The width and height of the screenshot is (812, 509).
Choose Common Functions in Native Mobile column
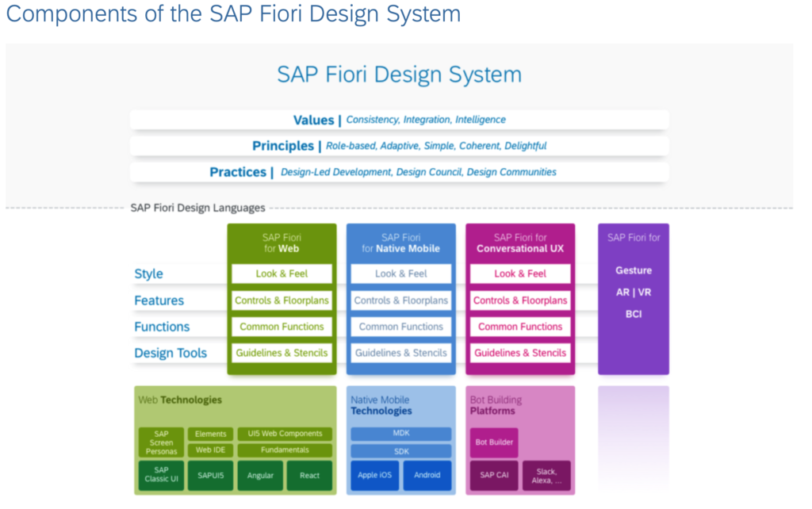[x=400, y=327]
